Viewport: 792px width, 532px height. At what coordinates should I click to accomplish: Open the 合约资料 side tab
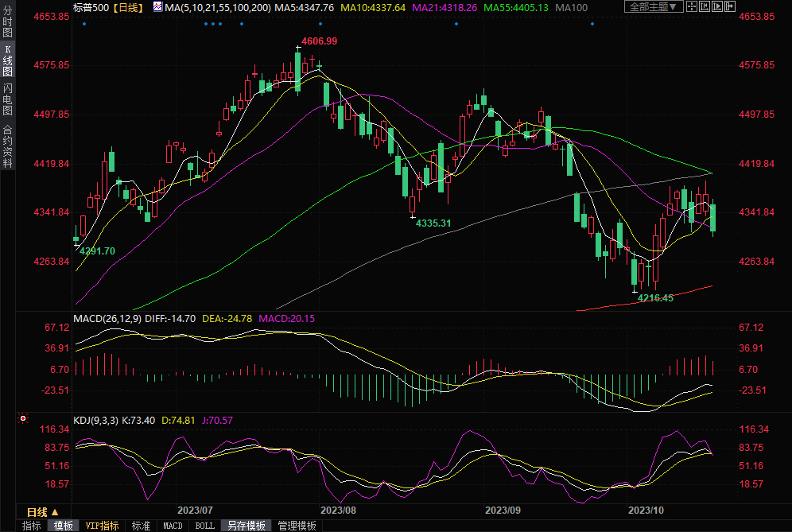click(x=7, y=146)
